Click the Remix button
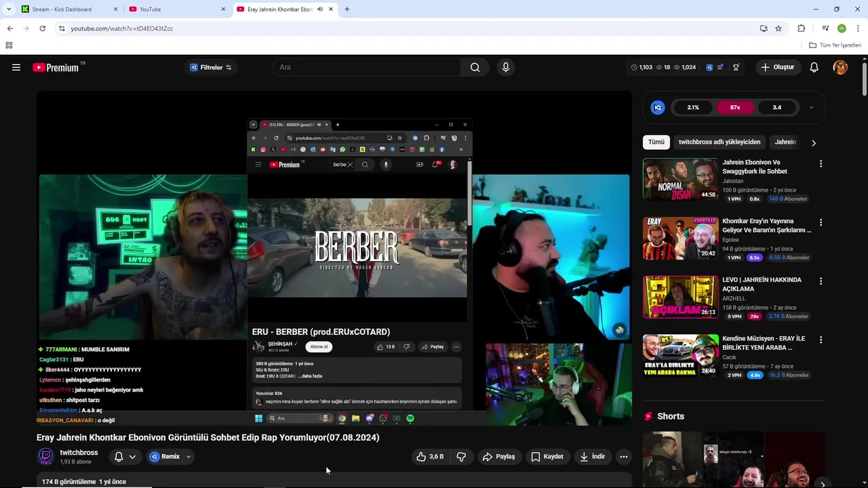 point(165,457)
